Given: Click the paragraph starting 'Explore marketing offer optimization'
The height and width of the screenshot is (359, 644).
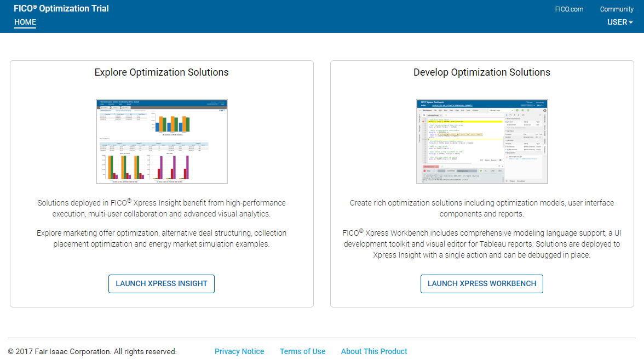Looking at the screenshot, I should point(162,238).
